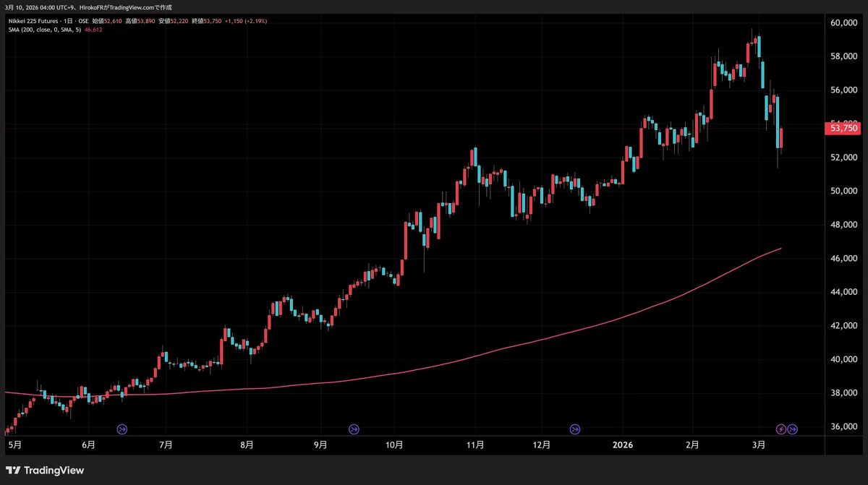Image resolution: width=868 pixels, height=485 pixels.
Task: Select SMA (200, close, 0, SMA, 5) legend
Action: point(46,30)
